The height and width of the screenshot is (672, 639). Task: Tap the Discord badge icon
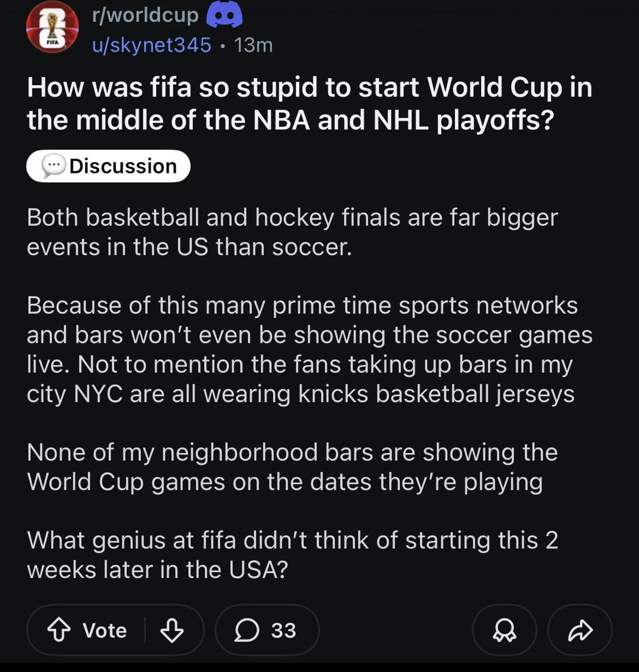224,15
